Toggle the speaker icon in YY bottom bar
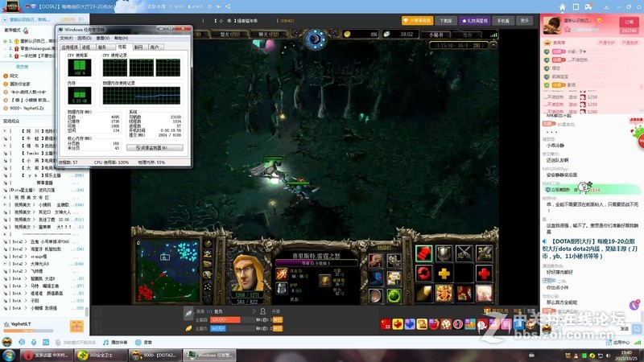644x362 pixels. (x=22, y=342)
